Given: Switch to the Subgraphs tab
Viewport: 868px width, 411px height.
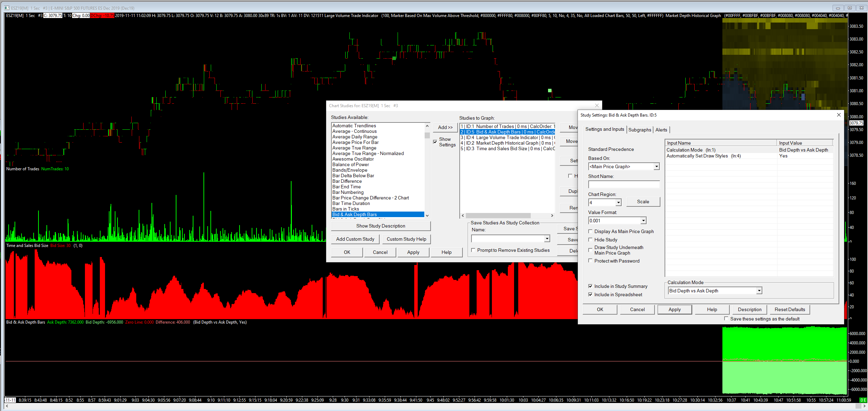Looking at the screenshot, I should pyautogui.click(x=640, y=130).
